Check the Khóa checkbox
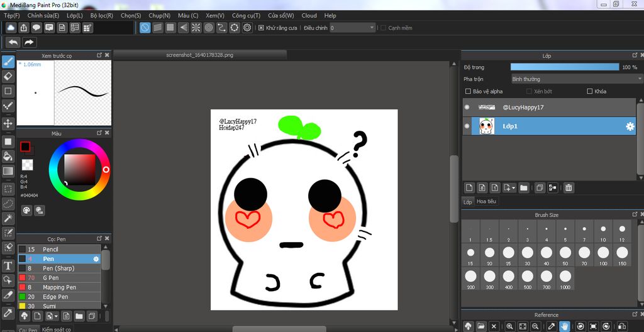This screenshot has width=644, height=332. coord(590,91)
